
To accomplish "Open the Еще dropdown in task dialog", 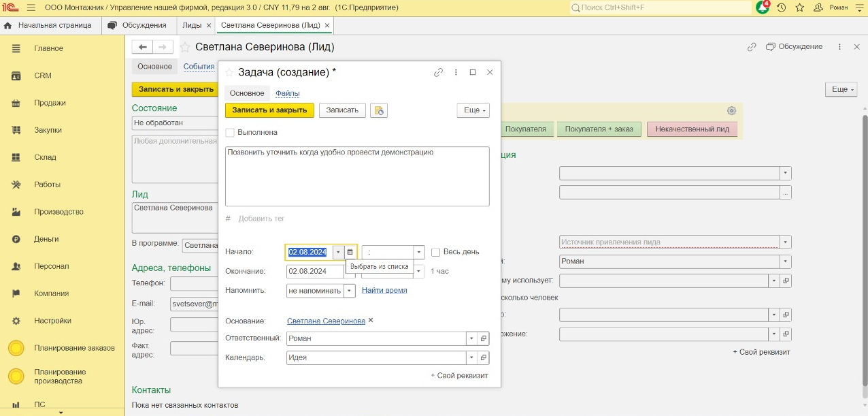I will 473,110.
